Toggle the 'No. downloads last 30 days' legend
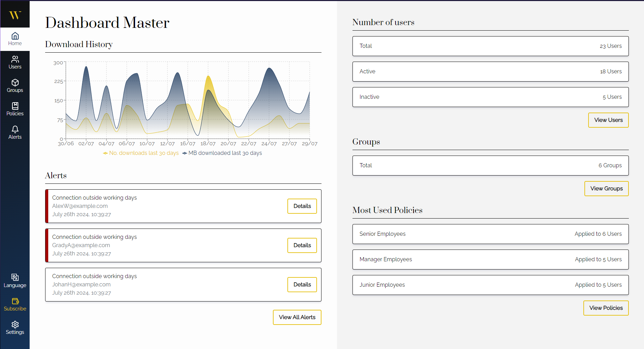The image size is (644, 349). click(141, 153)
